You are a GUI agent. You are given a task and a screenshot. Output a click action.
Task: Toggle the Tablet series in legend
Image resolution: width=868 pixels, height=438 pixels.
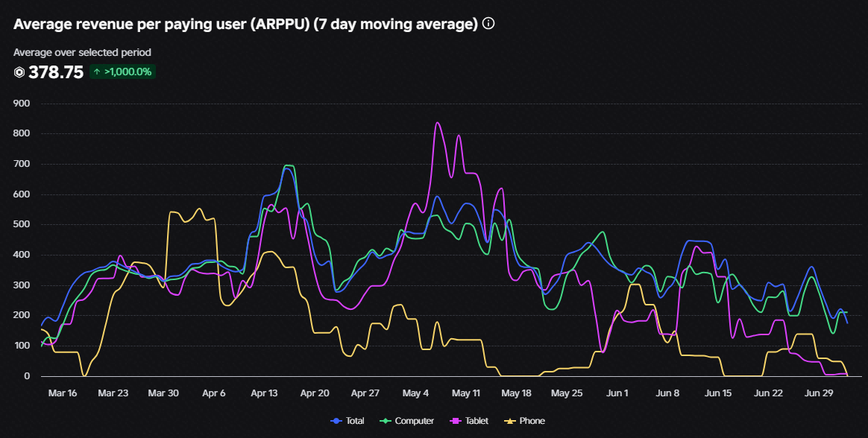click(x=470, y=421)
